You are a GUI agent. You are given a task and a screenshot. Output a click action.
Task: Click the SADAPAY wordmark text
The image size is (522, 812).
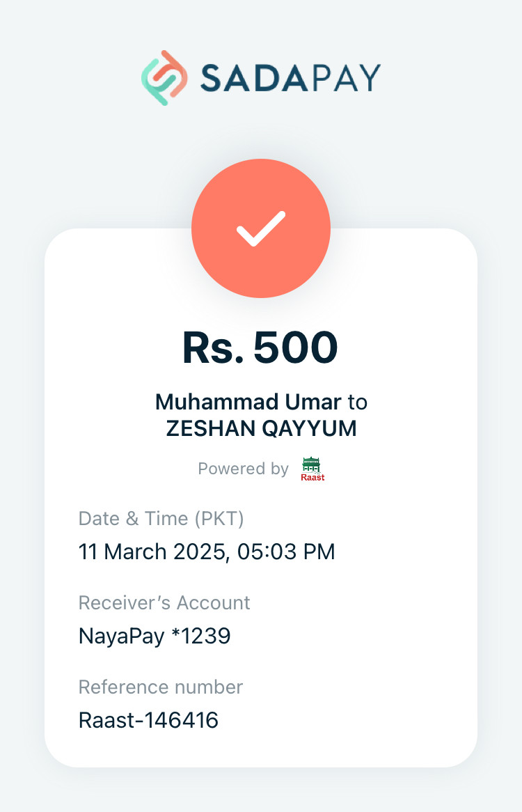290,78
